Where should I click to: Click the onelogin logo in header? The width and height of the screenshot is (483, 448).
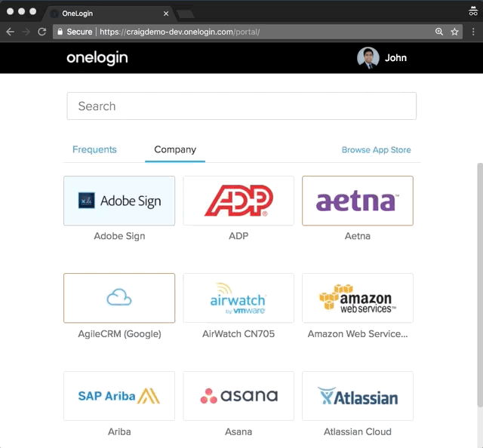(x=97, y=58)
